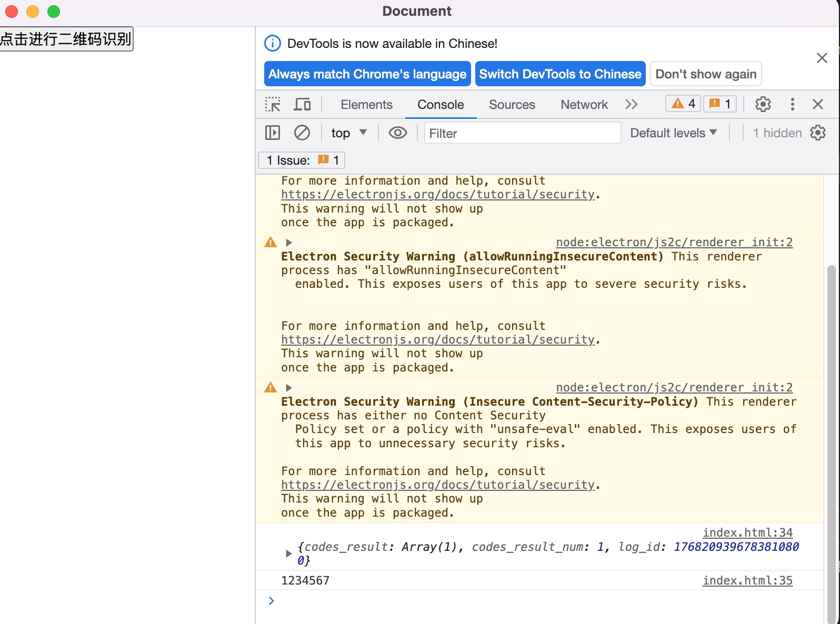Image resolution: width=840 pixels, height=624 pixels.
Task: Clear the console
Action: pos(302,133)
